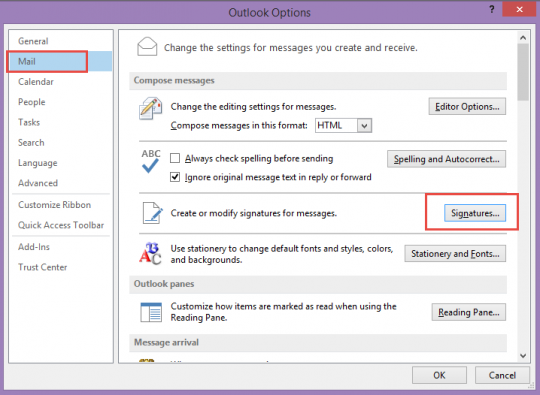Viewport: 540px width, 395px height.
Task: Dismiss dialog with Cancel button
Action: pyautogui.click(x=502, y=375)
